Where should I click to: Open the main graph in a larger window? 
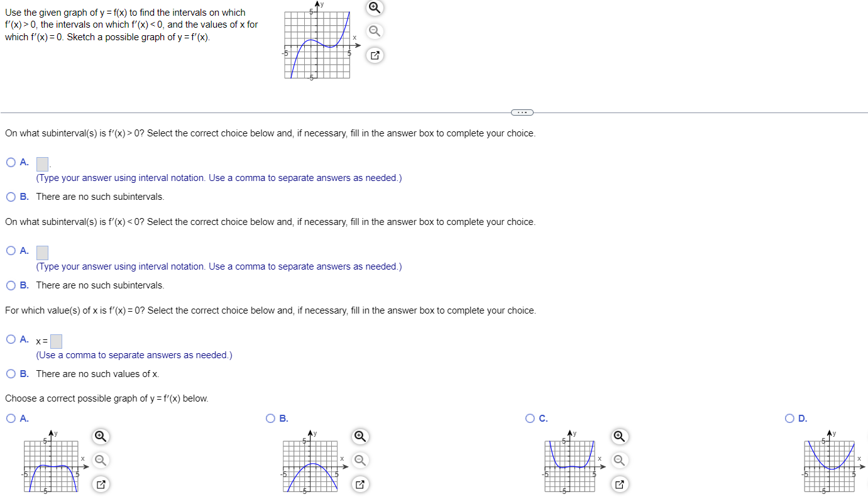[375, 55]
